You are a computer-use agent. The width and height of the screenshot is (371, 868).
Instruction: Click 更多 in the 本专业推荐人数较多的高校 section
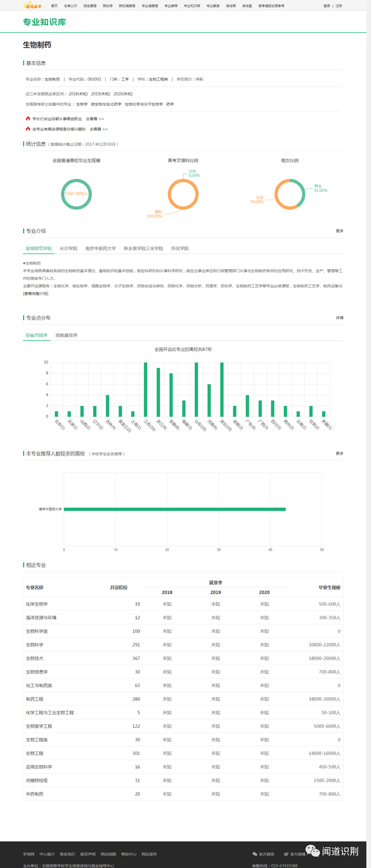(x=340, y=453)
